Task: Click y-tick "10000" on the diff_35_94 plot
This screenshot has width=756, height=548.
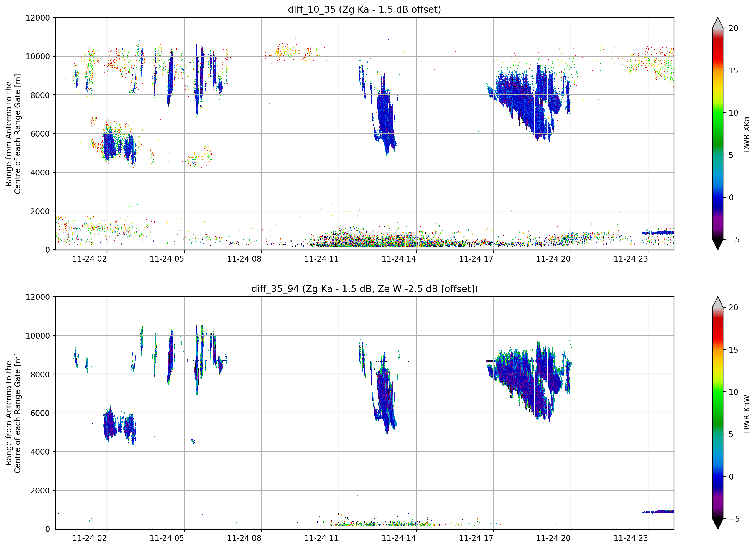Action: coord(38,336)
